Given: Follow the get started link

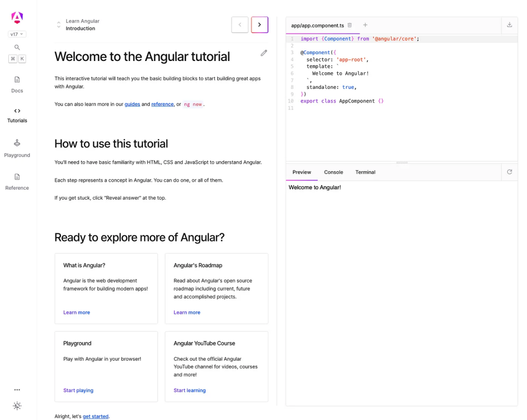Looking at the screenshot, I should (x=96, y=416).
